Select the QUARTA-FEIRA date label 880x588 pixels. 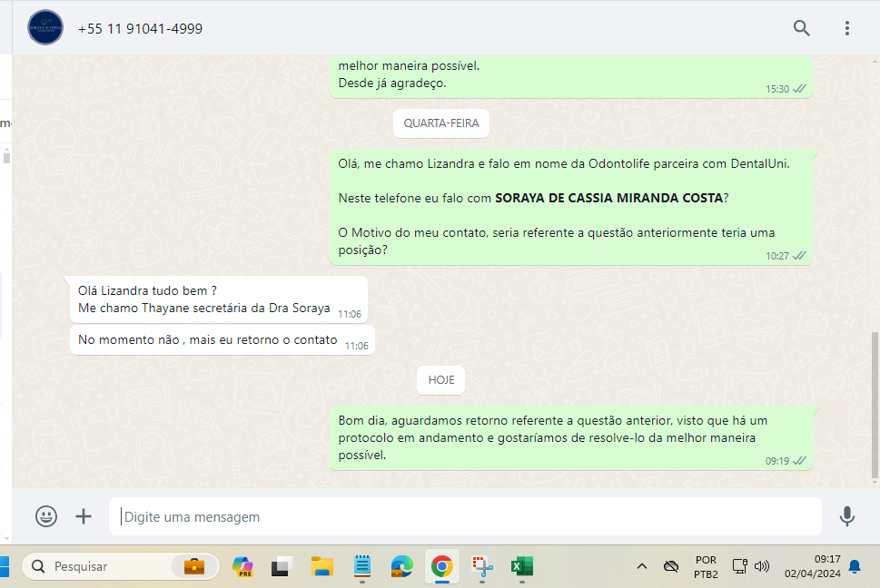441,123
